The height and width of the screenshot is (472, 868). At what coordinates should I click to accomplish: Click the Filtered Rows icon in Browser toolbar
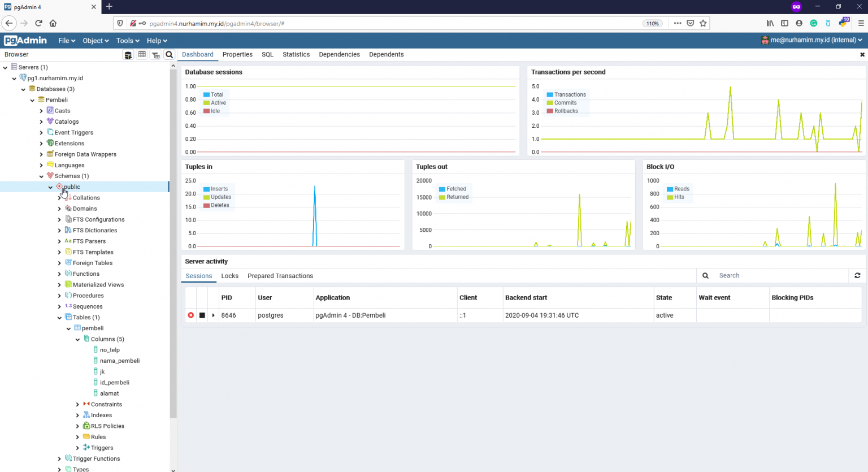(155, 55)
